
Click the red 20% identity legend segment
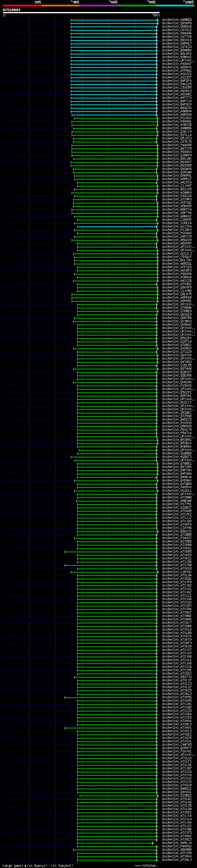22,6
